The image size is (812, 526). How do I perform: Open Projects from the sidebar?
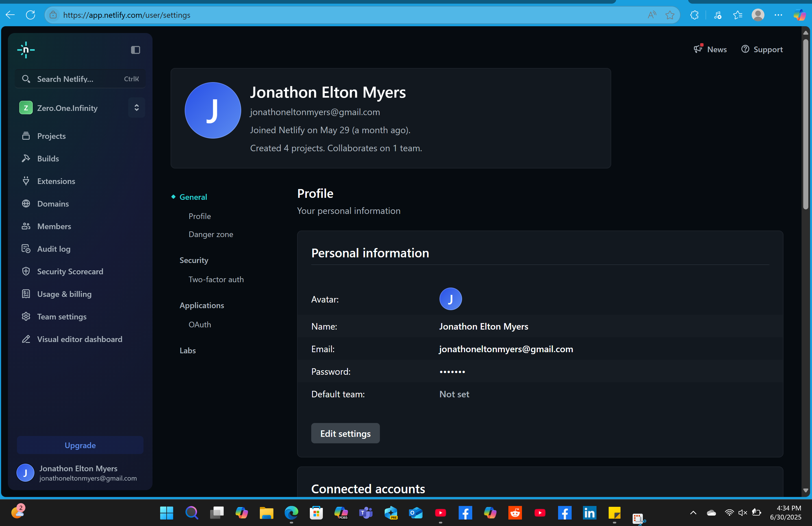tap(51, 136)
